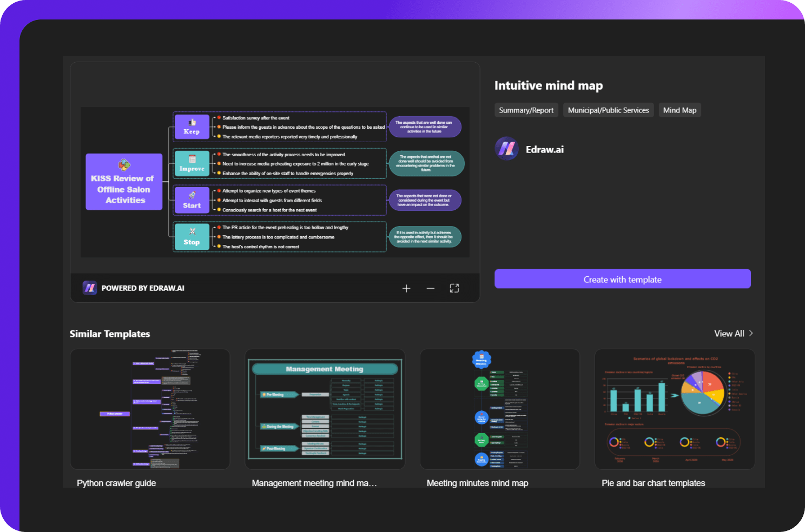Select the Municipal/Public Services tag
Screen dimensions: 805x532
click(609, 110)
